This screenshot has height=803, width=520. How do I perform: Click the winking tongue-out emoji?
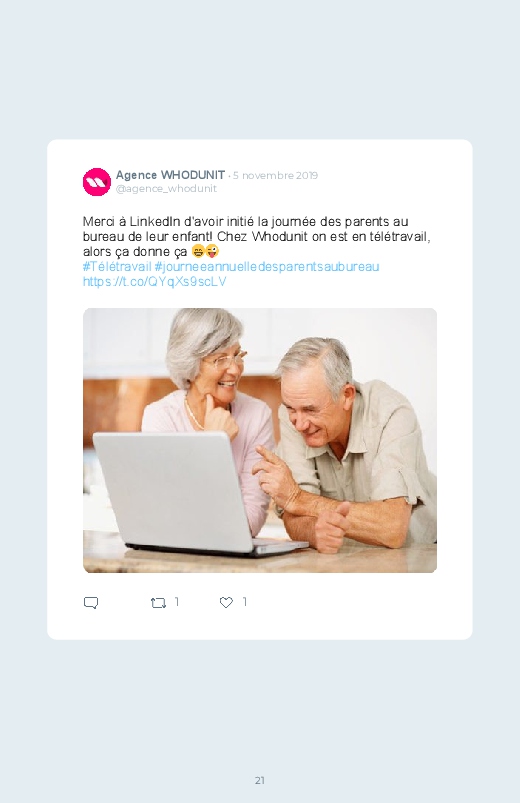click(212, 251)
